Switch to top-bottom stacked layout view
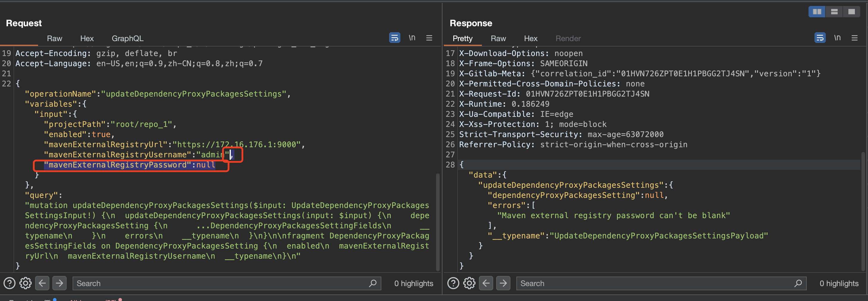The width and height of the screenshot is (868, 301). click(834, 12)
